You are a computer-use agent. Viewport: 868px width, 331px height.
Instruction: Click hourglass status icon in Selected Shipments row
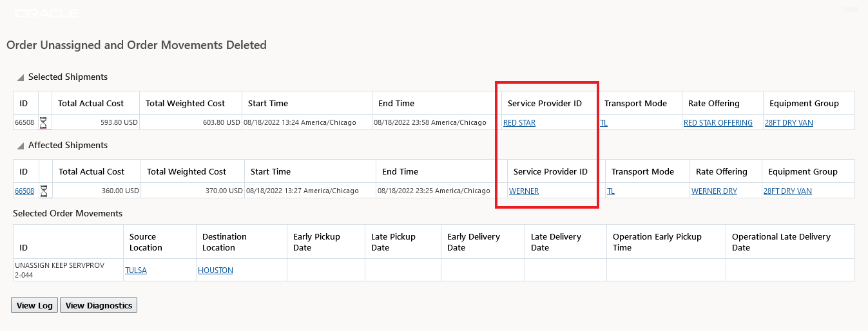[x=43, y=122]
